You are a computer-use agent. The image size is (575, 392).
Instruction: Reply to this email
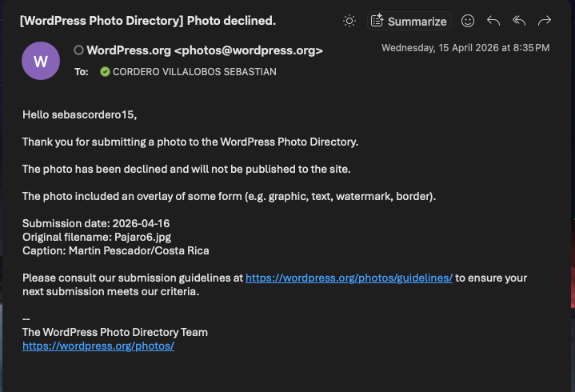pos(493,22)
